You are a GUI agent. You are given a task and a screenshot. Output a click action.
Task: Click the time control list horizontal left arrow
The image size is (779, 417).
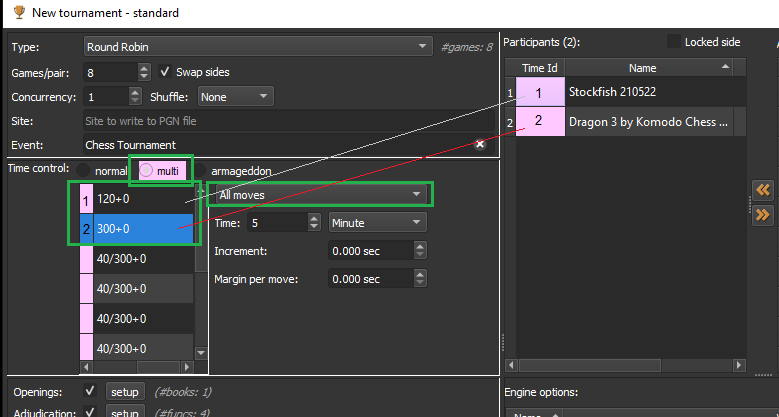pyautogui.click(x=86, y=367)
